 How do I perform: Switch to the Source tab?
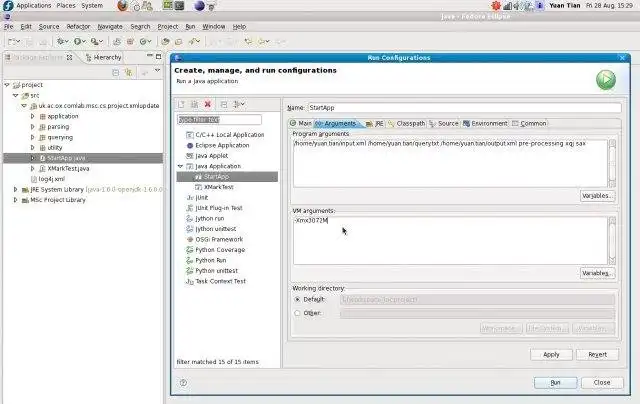[444, 123]
